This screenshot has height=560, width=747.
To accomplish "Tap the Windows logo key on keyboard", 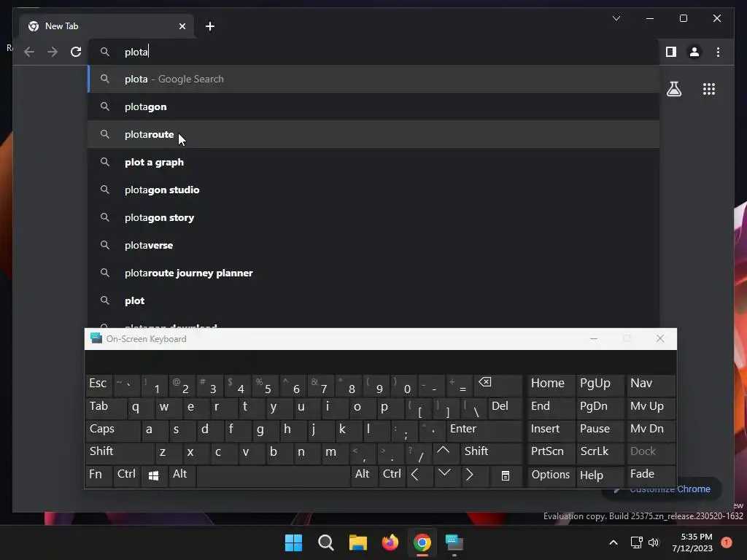I will coord(154,475).
